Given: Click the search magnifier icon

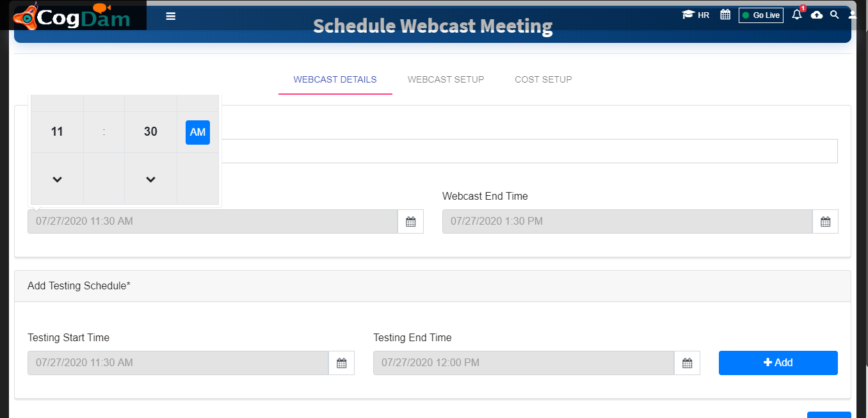Looking at the screenshot, I should pos(834,15).
